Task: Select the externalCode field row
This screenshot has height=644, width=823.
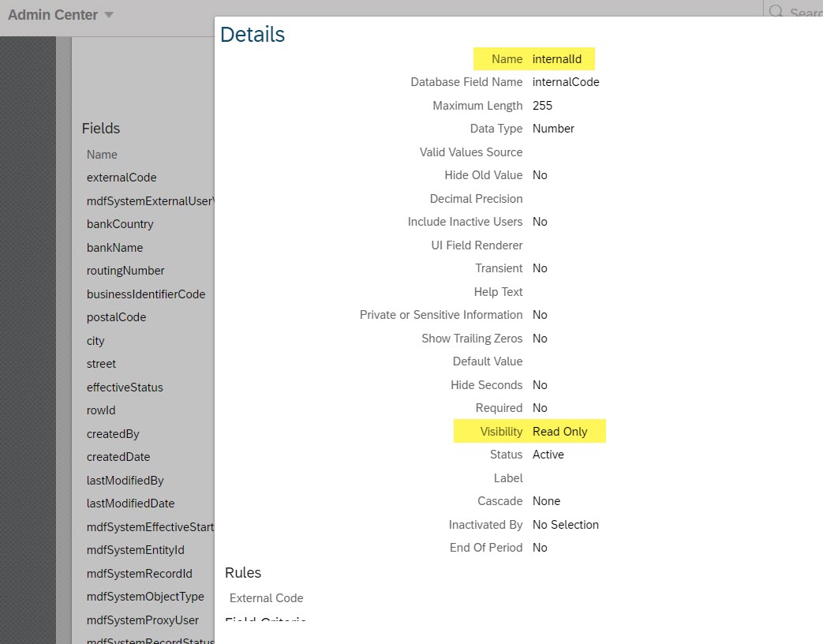Action: 122,178
